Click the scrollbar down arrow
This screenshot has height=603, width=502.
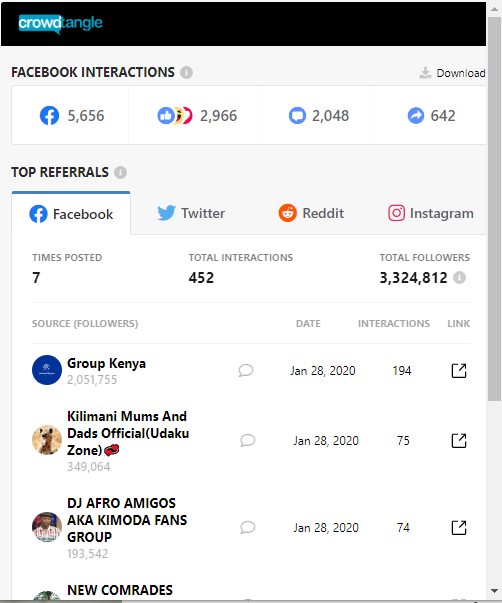tap(495, 591)
